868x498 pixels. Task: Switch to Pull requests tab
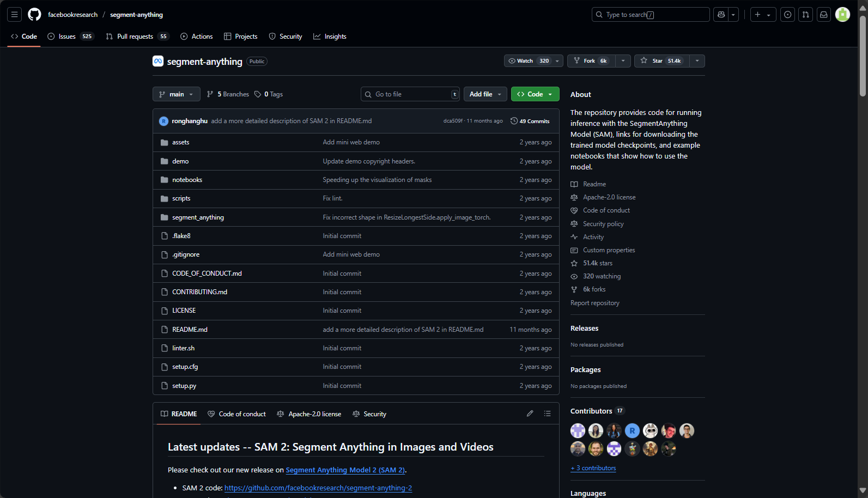(137, 37)
